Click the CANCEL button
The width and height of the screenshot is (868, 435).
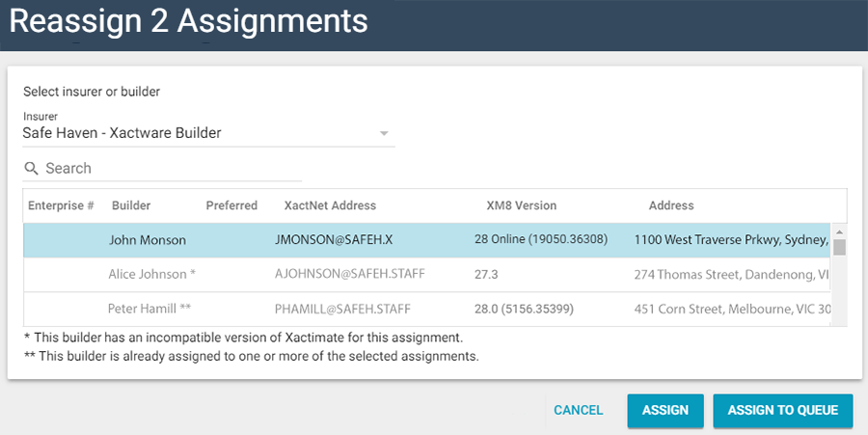[x=579, y=410]
